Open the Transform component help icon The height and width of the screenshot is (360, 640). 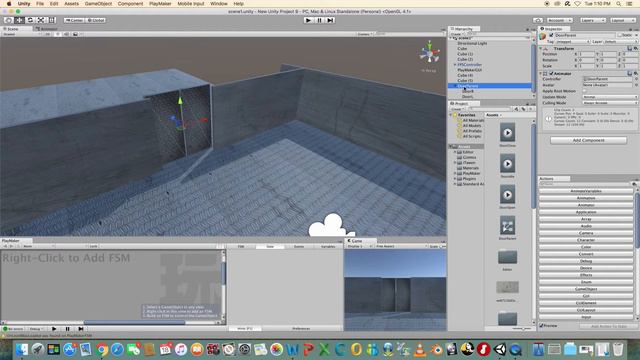click(630, 49)
